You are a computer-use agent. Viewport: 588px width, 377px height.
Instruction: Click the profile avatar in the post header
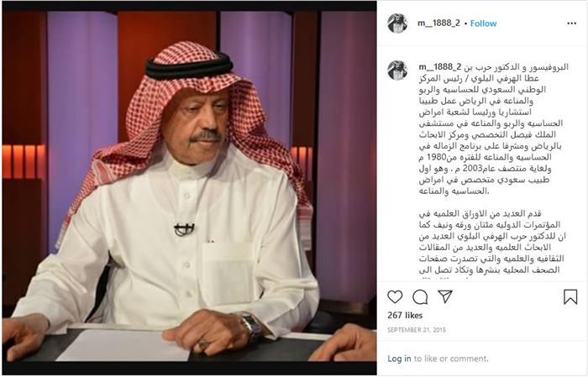397,24
